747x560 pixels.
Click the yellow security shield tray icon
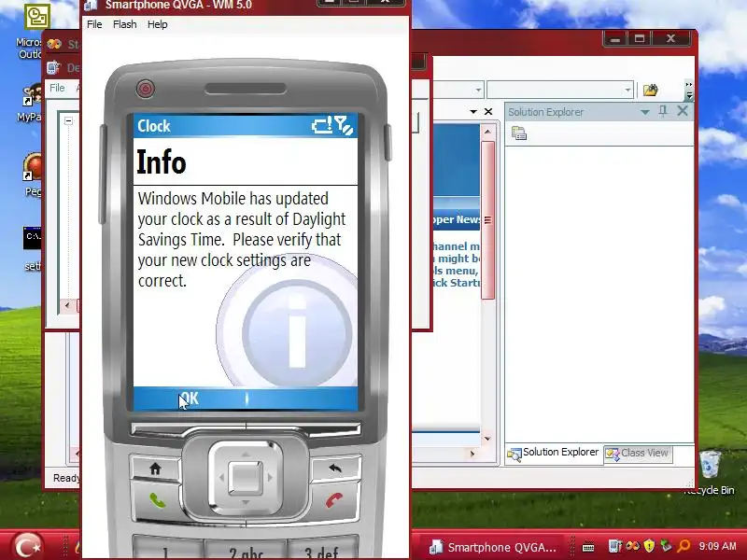pos(649,546)
